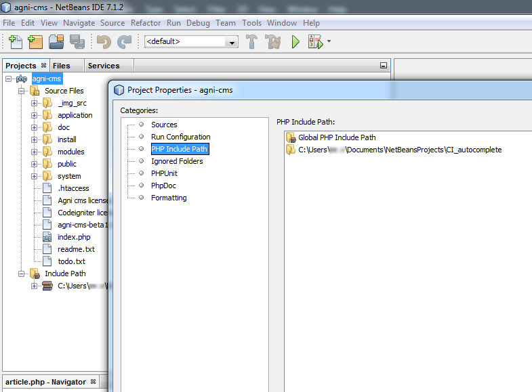The image size is (532, 392).
Task: Collapse the Source Files node
Action: click(22, 91)
